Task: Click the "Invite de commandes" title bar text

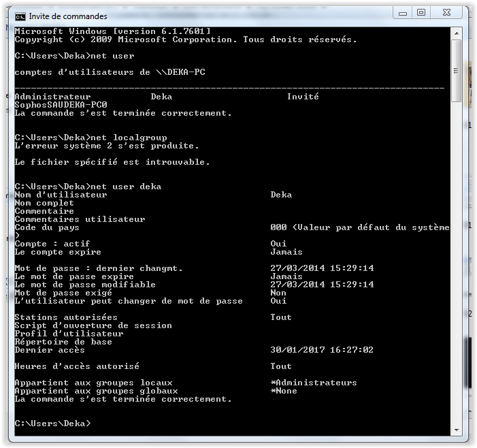Action: [68, 16]
